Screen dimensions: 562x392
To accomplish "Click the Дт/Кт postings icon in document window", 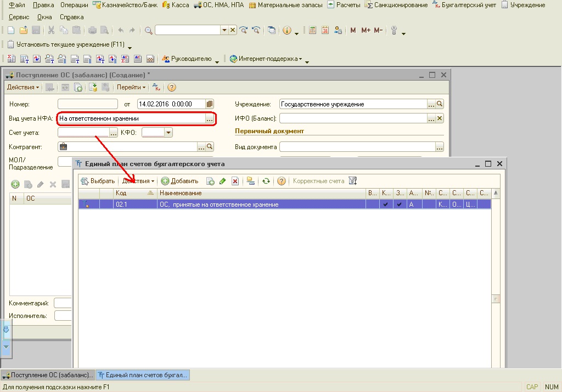I will tap(156, 87).
